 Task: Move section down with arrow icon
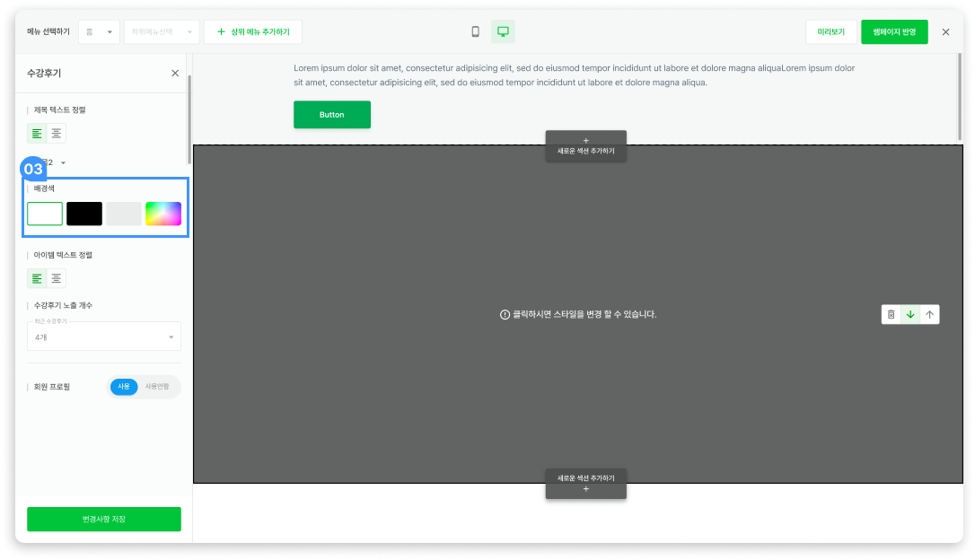tap(910, 314)
